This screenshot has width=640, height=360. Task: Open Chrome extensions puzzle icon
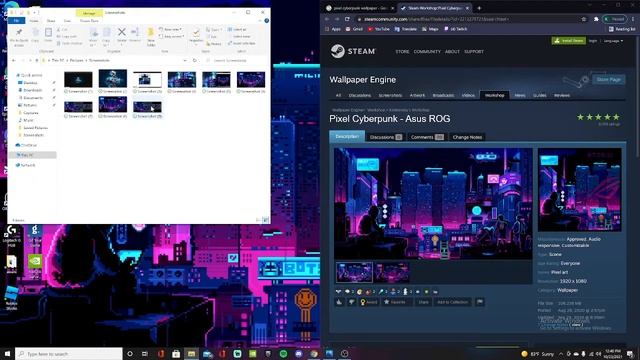596,19
